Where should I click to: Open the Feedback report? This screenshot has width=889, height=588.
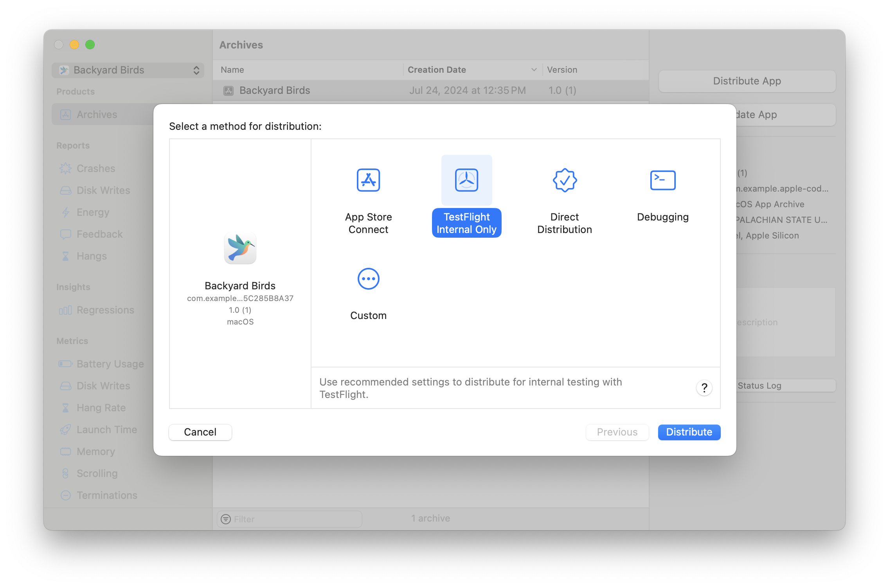99,234
